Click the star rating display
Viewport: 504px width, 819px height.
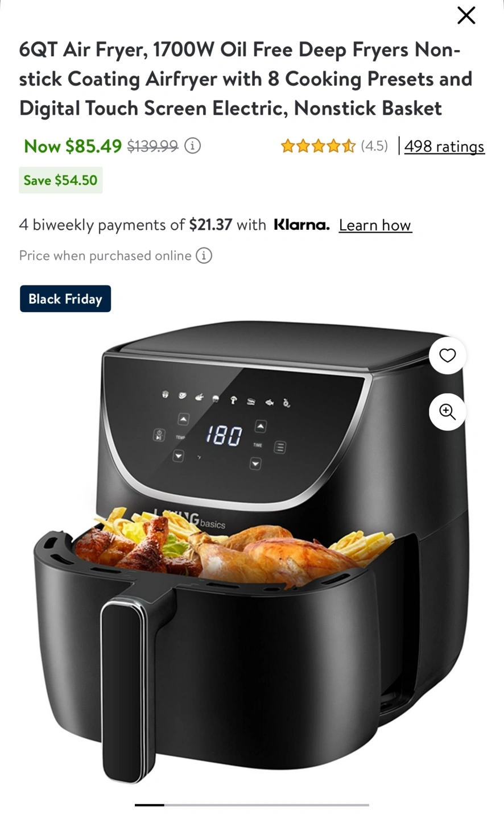318,146
